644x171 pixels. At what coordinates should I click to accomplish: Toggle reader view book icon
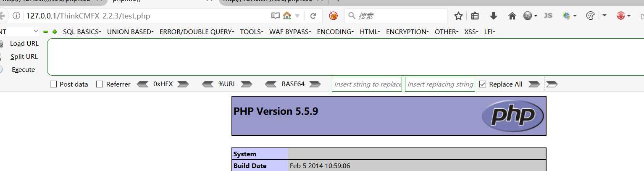coord(276,16)
